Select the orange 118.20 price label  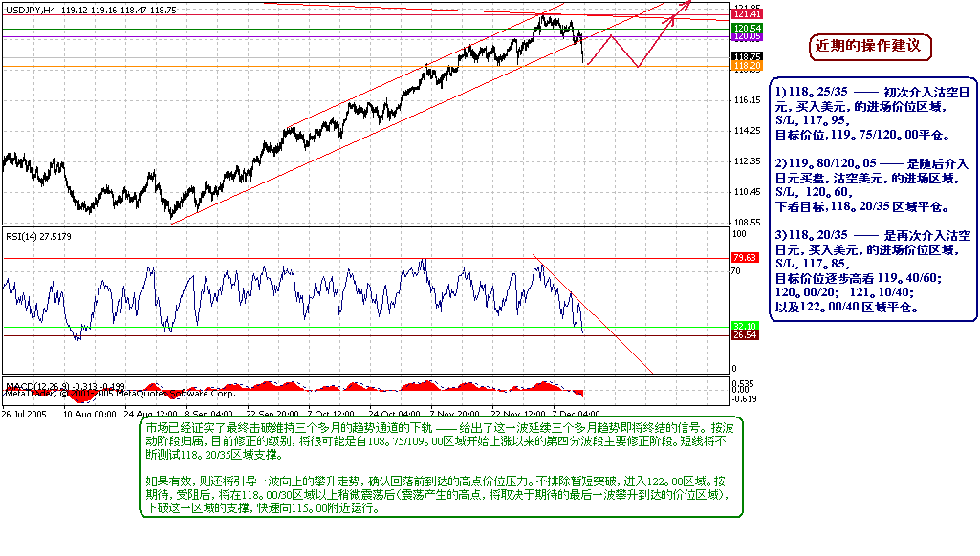tap(747, 66)
